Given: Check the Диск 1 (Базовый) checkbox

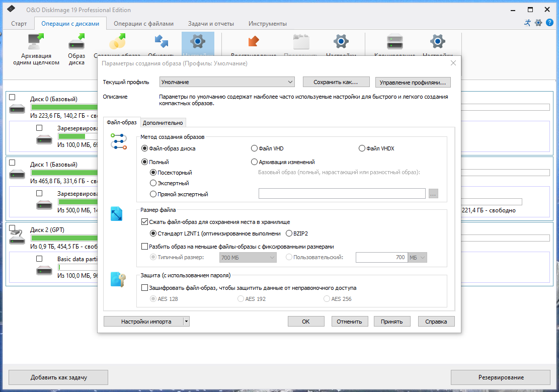Looking at the screenshot, I should (12, 163).
